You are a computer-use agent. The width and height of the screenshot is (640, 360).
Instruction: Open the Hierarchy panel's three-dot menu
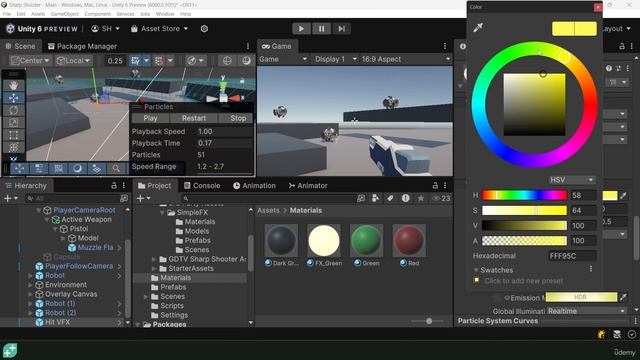coord(124,185)
